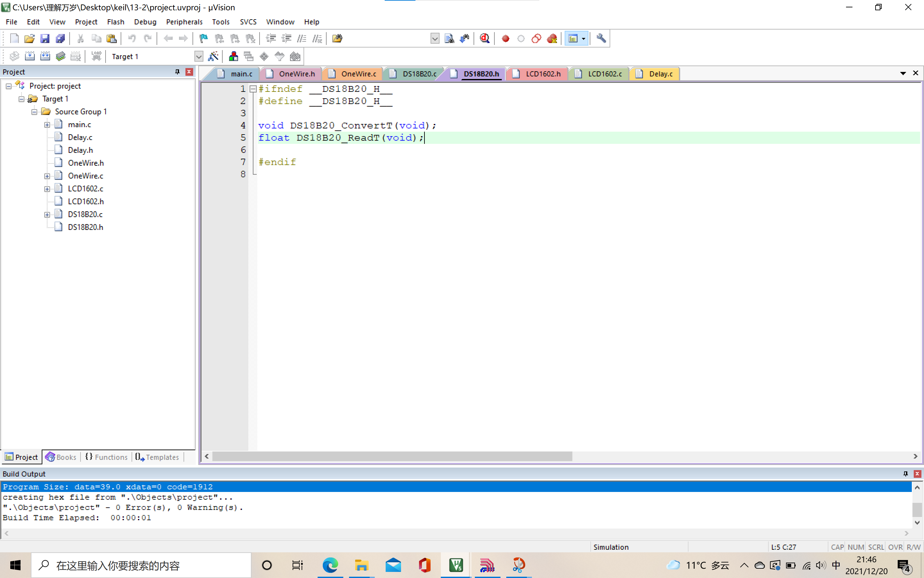Click the Build target icon
The width and height of the screenshot is (924, 578).
(x=30, y=57)
